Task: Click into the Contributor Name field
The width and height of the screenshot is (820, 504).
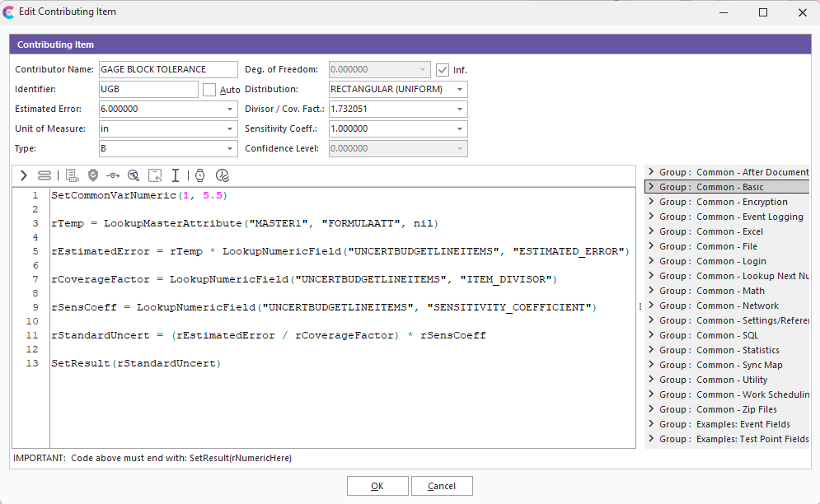Action: (x=167, y=70)
